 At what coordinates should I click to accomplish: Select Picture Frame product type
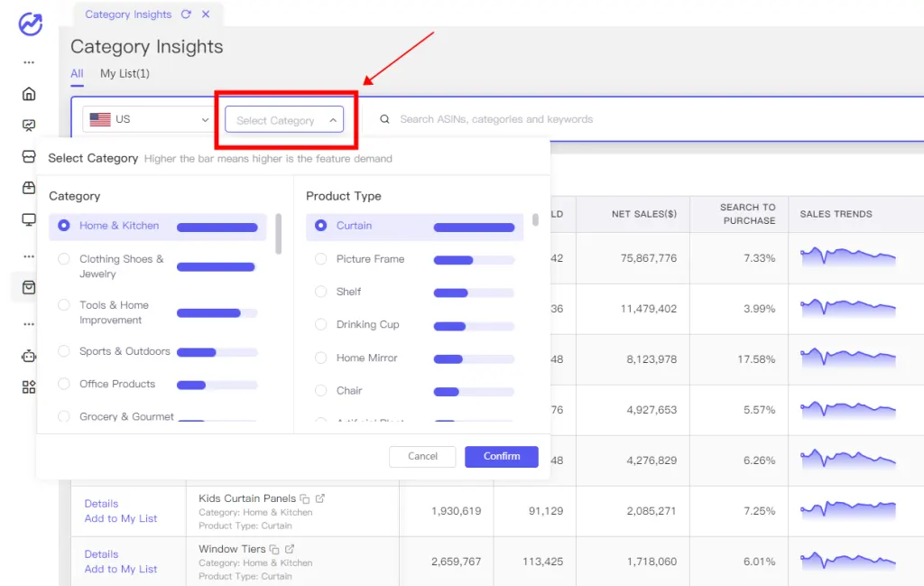click(320, 259)
